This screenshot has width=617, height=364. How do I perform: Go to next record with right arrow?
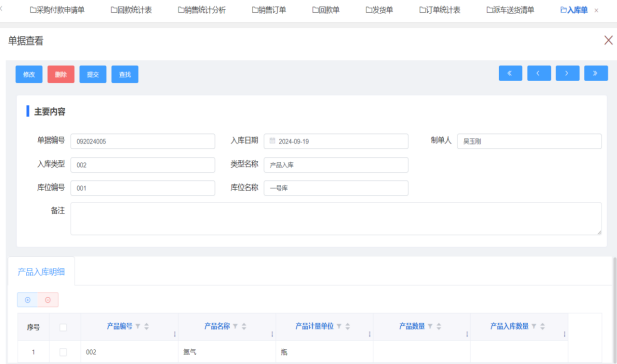coord(567,73)
